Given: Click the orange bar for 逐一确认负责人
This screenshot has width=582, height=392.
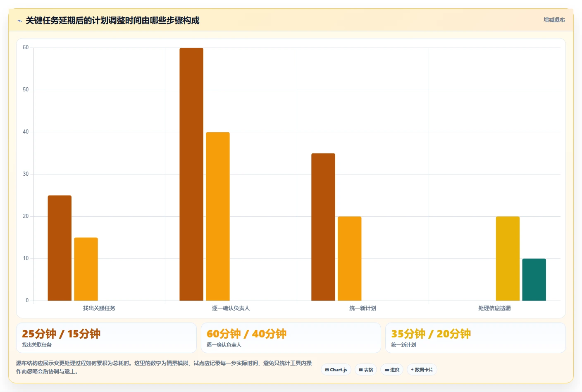Looking at the screenshot, I should [x=218, y=217].
